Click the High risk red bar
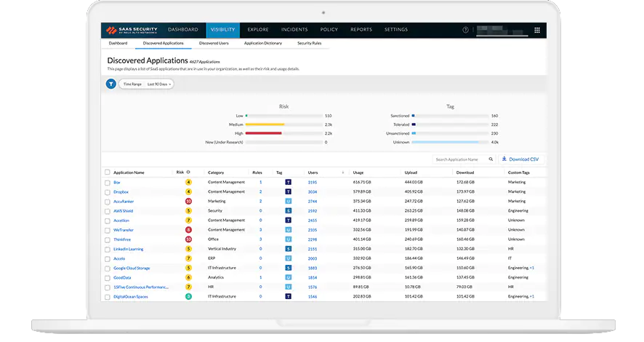 point(264,133)
